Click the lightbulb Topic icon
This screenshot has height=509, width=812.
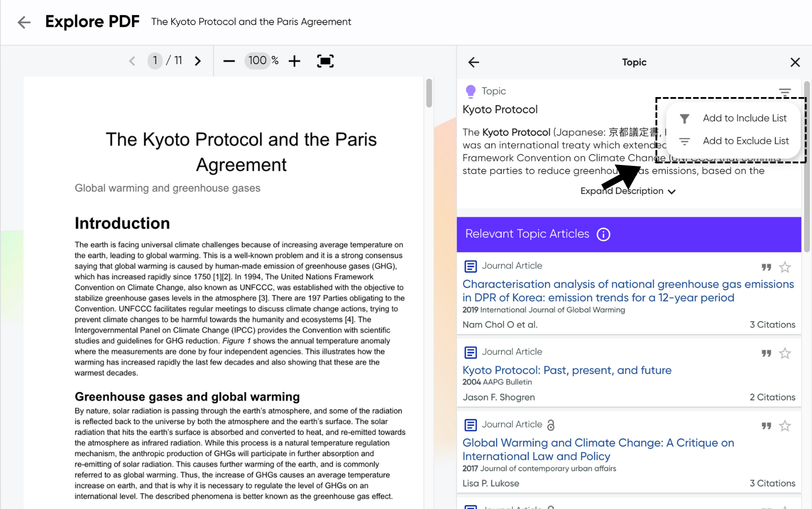(471, 90)
